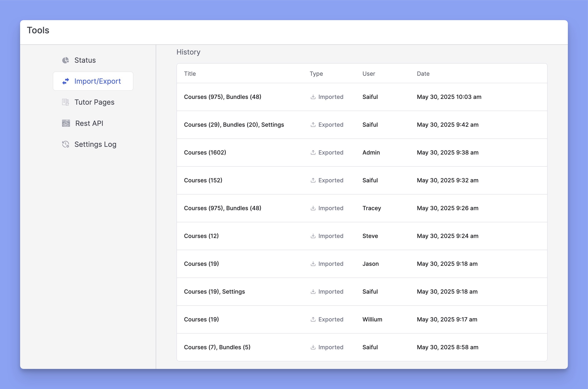Select 'Courses (152)' title
This screenshot has width=588, height=389.
click(x=203, y=180)
